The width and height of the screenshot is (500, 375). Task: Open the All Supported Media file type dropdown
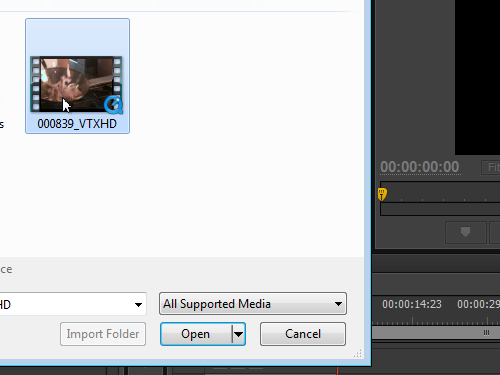click(253, 304)
